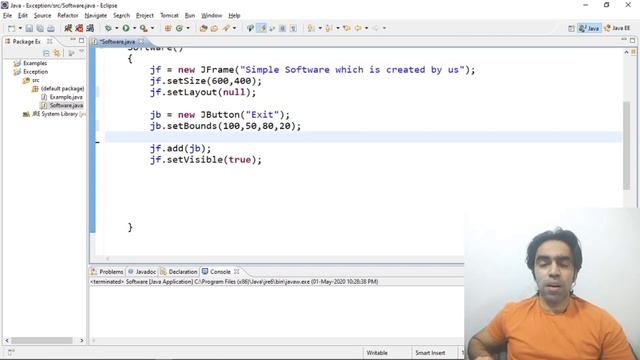Maximize the Package Explorer view
Image resolution: width=640 pixels, height=360 pixels.
(82, 40)
